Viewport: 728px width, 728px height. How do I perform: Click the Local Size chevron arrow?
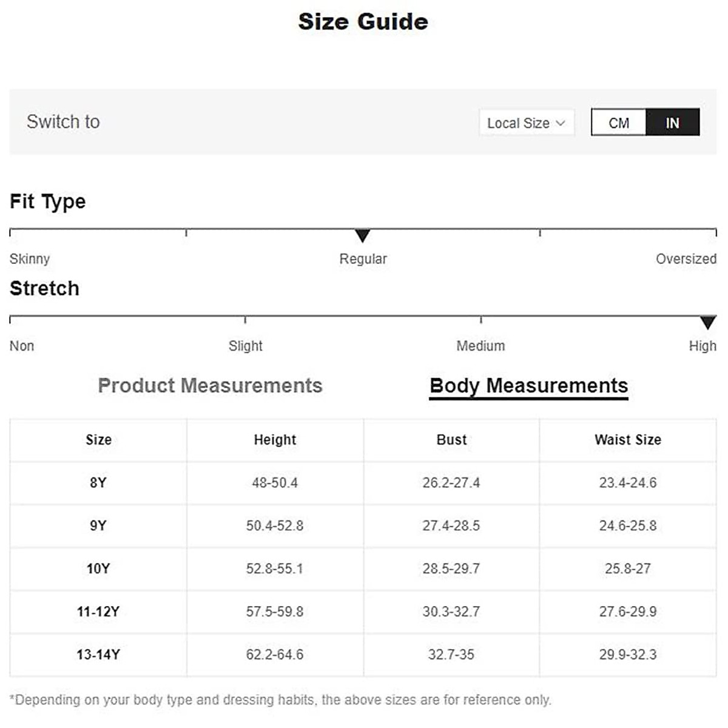click(561, 123)
